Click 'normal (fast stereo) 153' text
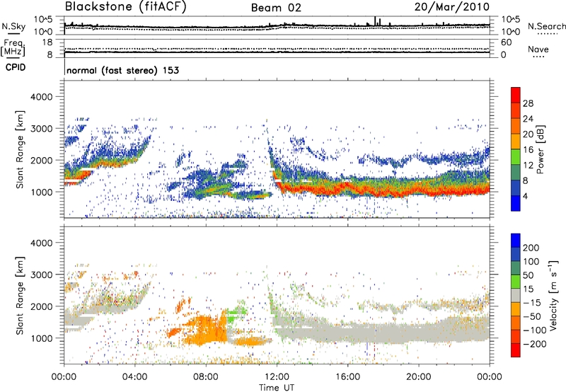The height and width of the screenshot is (392, 566). tap(122, 70)
